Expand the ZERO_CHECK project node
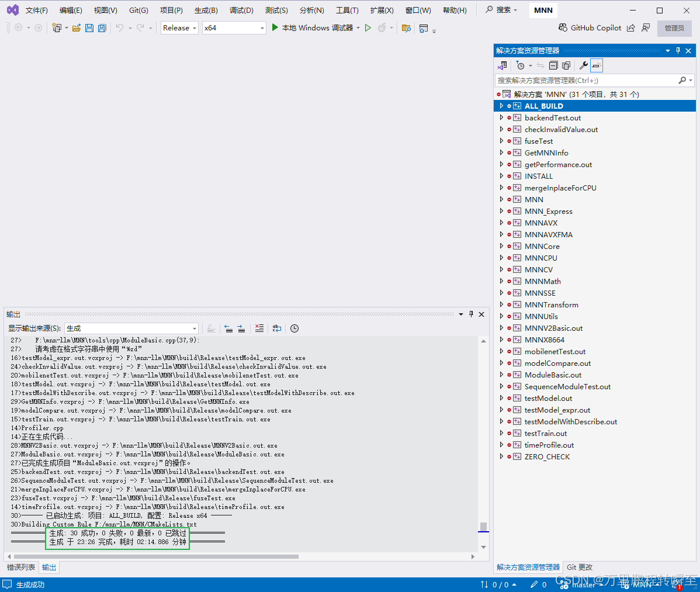Image resolution: width=700 pixels, height=592 pixels. pyautogui.click(x=501, y=457)
